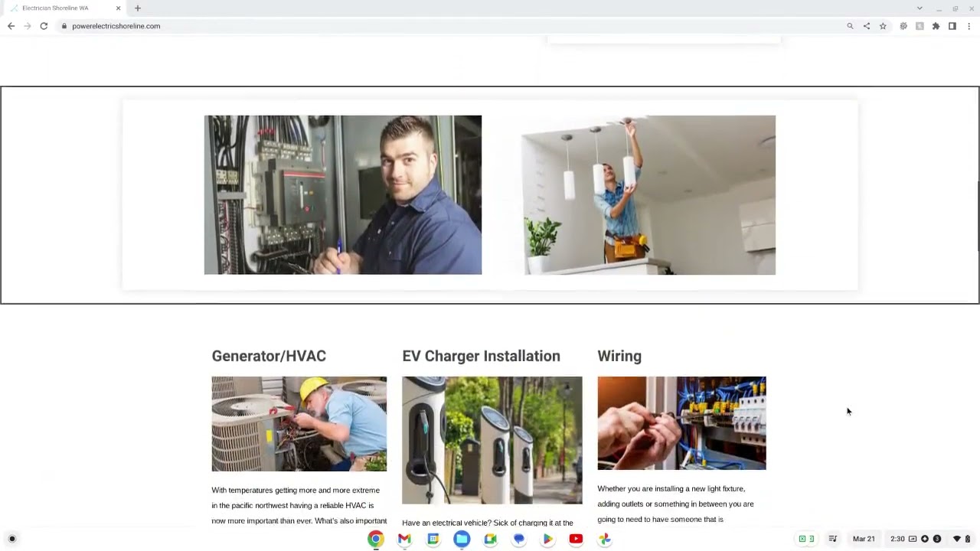Open the HVAC technician image

coord(299,424)
